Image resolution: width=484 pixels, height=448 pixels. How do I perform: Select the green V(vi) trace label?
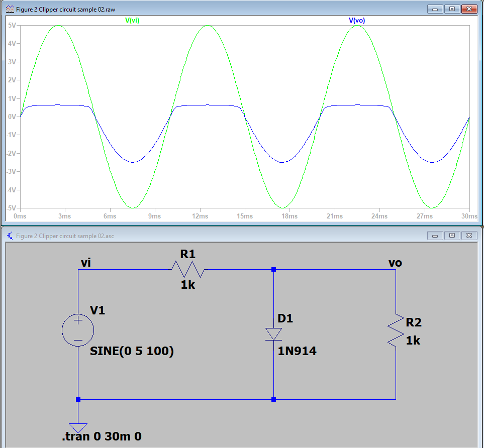(x=132, y=21)
